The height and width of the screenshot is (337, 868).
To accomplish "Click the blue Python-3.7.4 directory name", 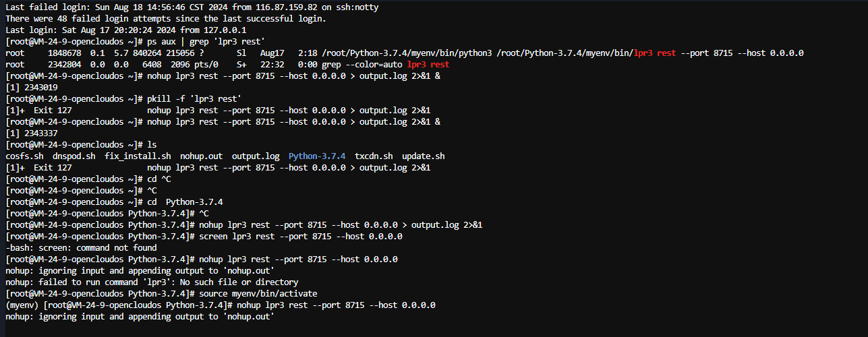I will tap(316, 156).
